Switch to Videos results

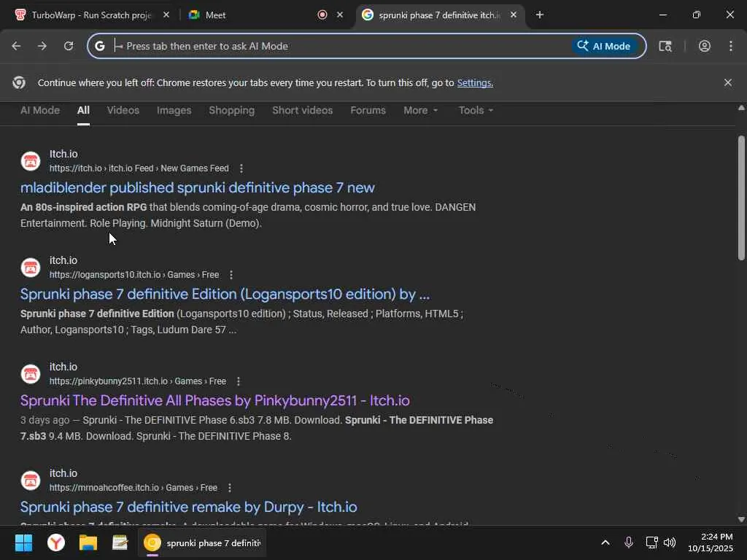pyautogui.click(x=123, y=111)
